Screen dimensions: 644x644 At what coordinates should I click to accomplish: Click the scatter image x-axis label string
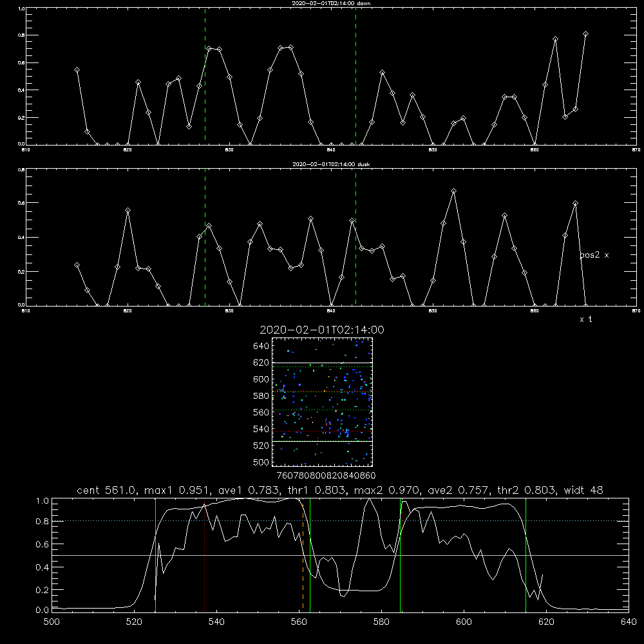(x=326, y=476)
